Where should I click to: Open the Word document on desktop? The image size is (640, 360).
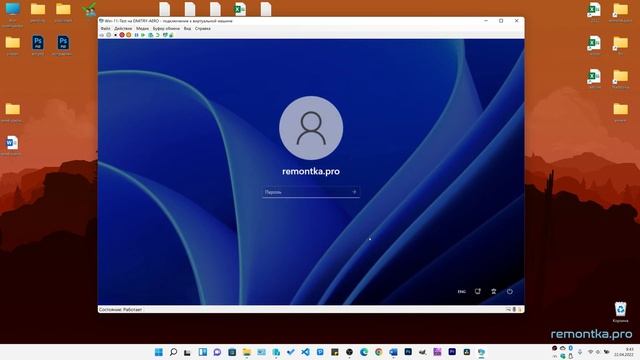[12, 145]
